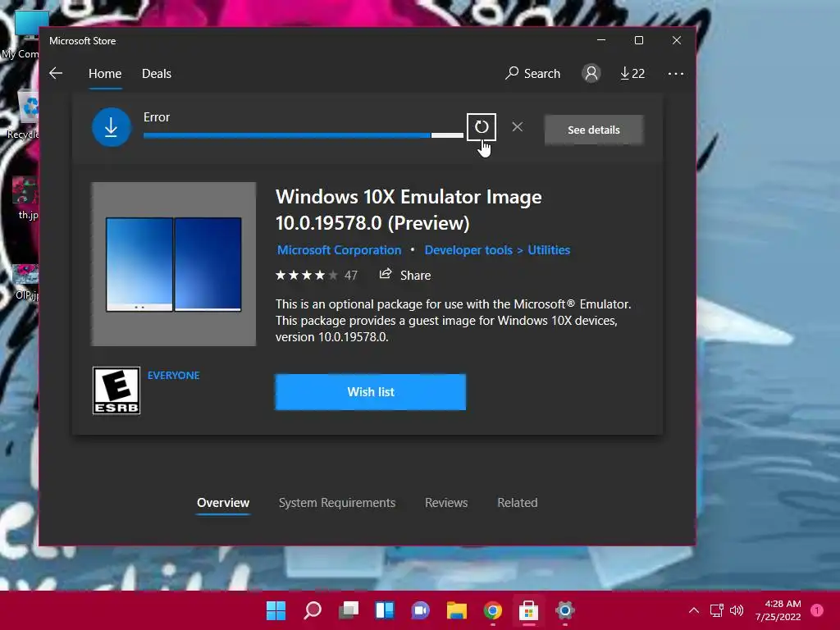Open Microsoft Corporation publisher link

click(x=339, y=250)
